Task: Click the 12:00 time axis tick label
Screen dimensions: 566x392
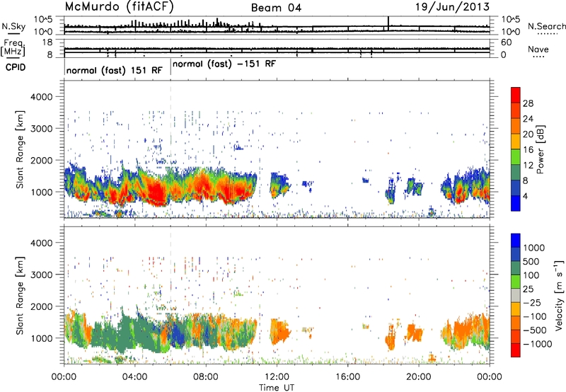Action: 277,377
